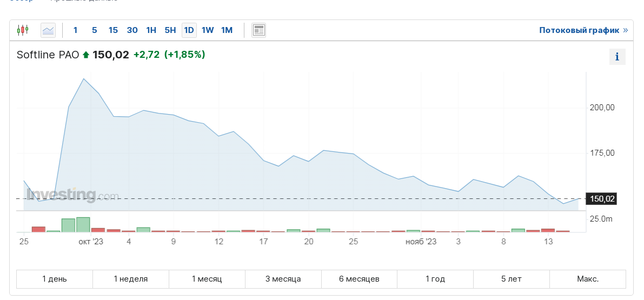Click the green up arrow beside Softline PAO
The image size is (644, 300).
pyautogui.click(x=86, y=55)
